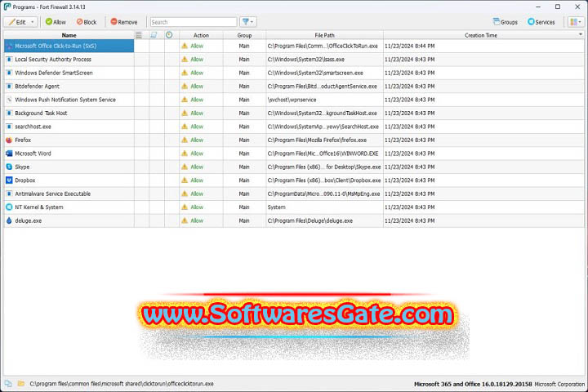The height and width of the screenshot is (392, 588).
Task: Click the copy path icon in status bar
Action: (x=8, y=383)
